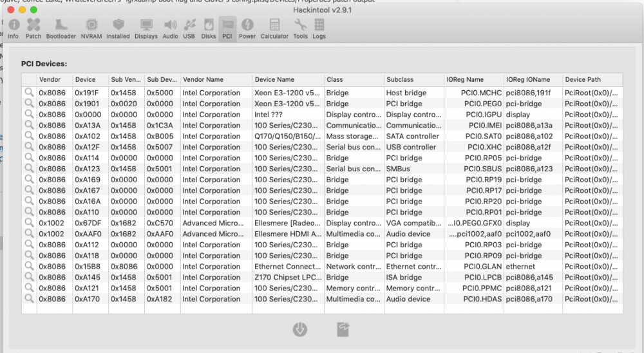Select the cell Q170/Q150/B150/...

pos(287,136)
